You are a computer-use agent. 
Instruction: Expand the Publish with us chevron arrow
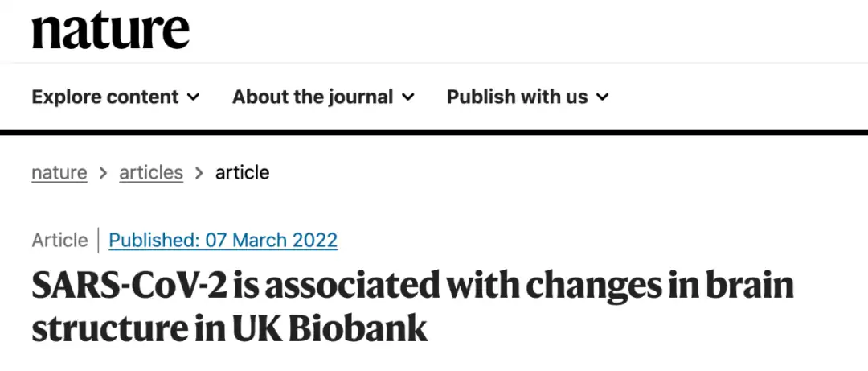602,97
